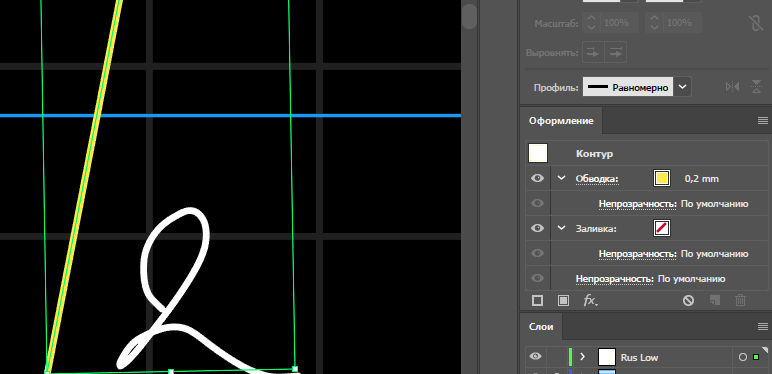Click the add new fill icon
Viewport: 772px width, 374px height.
pyautogui.click(x=563, y=300)
